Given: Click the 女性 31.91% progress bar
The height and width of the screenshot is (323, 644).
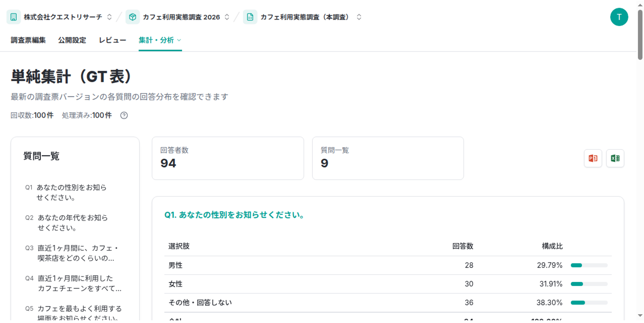Looking at the screenshot, I should click(x=589, y=284).
